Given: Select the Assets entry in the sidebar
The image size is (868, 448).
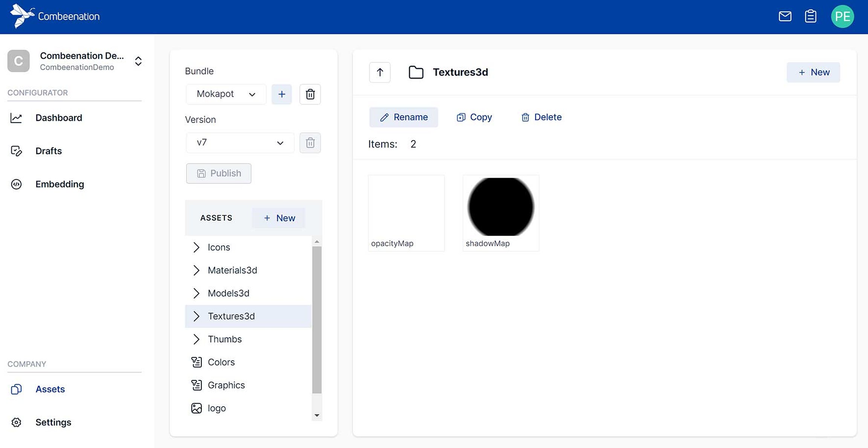Looking at the screenshot, I should click(50, 389).
